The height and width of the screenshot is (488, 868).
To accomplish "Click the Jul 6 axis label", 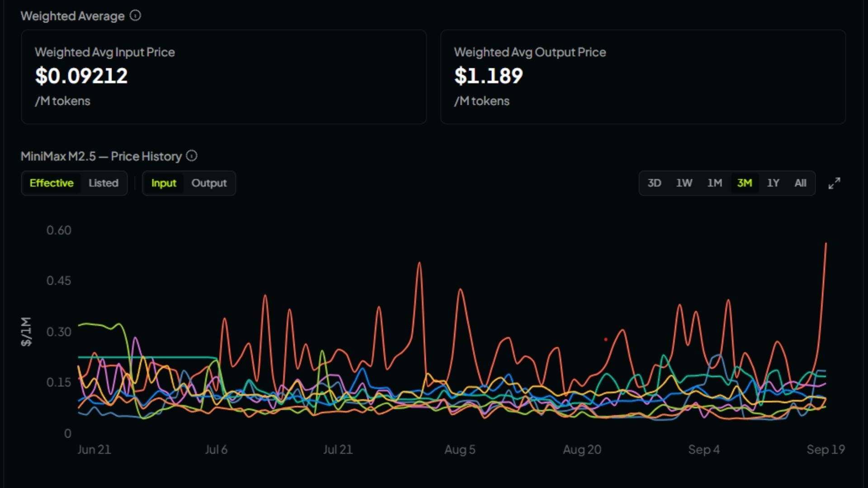I will pyautogui.click(x=216, y=450).
